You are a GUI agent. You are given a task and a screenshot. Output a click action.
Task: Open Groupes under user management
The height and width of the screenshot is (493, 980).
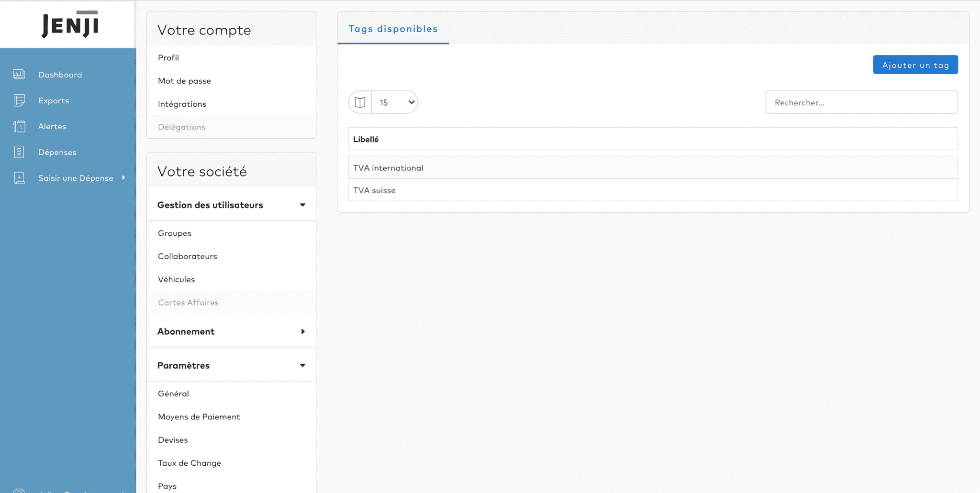175,233
